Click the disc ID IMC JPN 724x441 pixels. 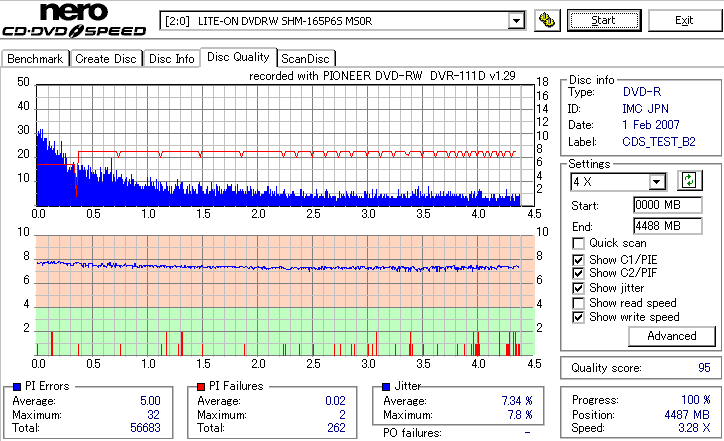tap(646, 109)
